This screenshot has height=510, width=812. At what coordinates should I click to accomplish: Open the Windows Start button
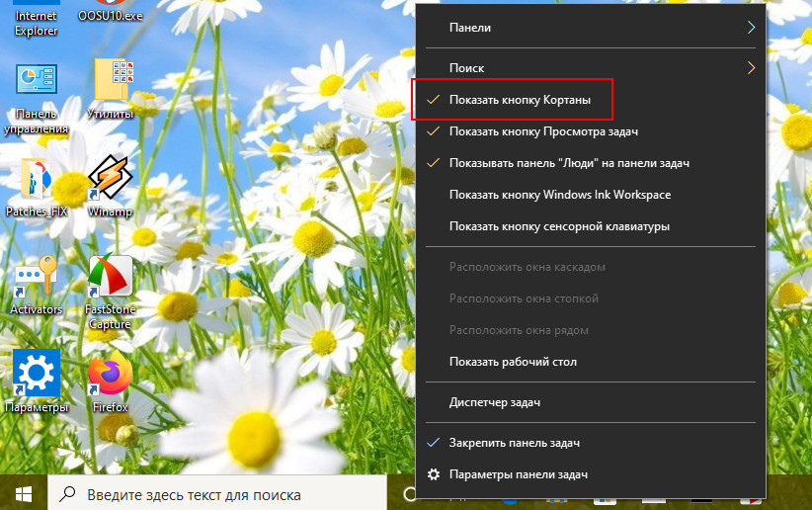[x=24, y=494]
